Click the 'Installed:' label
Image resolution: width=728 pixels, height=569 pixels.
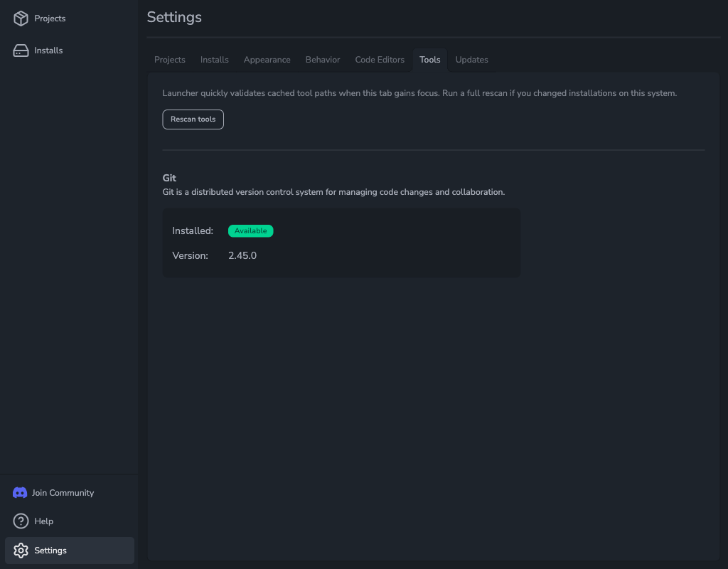tap(193, 231)
